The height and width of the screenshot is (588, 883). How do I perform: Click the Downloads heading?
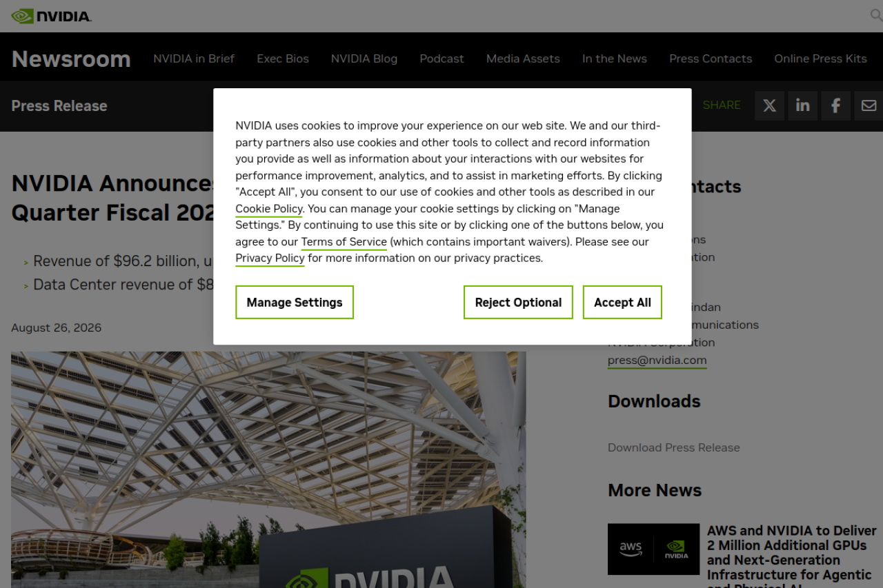(654, 401)
